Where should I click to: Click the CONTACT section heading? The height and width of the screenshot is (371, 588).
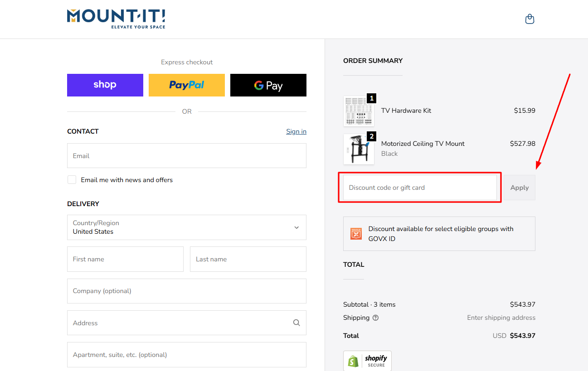point(83,131)
